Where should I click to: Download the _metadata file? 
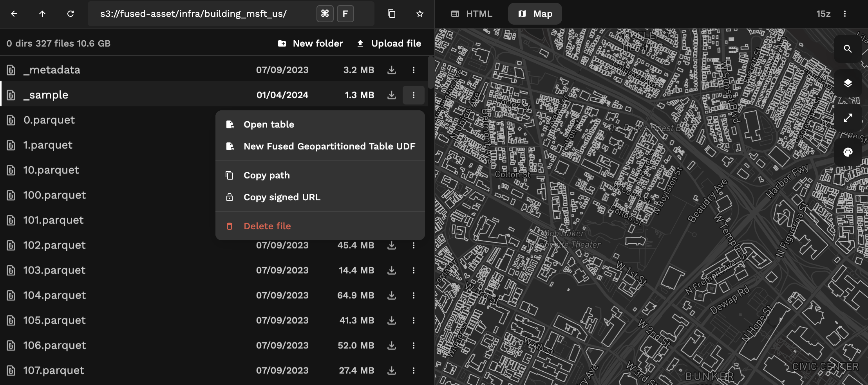click(x=391, y=70)
